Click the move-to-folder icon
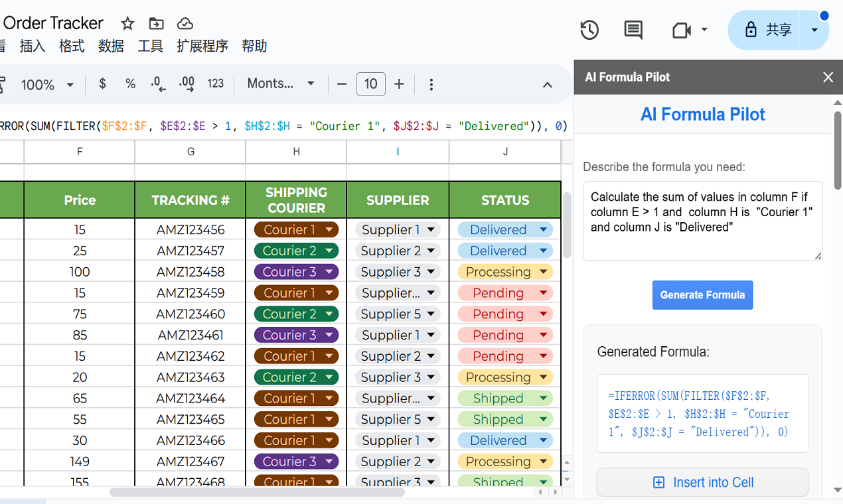Viewport: 843px width, 504px height. pyautogui.click(x=156, y=24)
